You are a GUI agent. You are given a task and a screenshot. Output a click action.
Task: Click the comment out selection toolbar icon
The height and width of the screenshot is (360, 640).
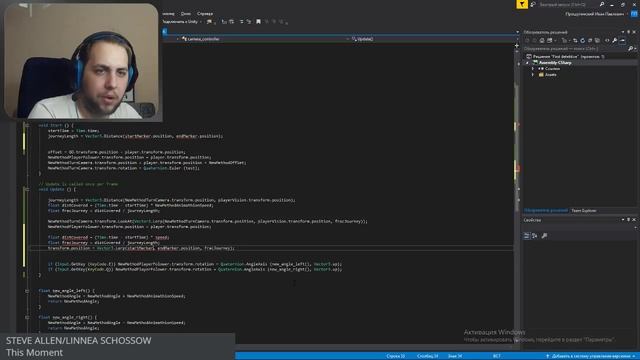tap(242, 22)
